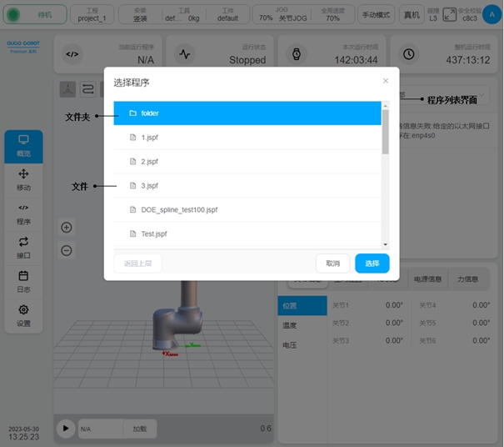Toggle the 手动模式 manual mode button
The width and height of the screenshot is (504, 447).
click(x=376, y=15)
